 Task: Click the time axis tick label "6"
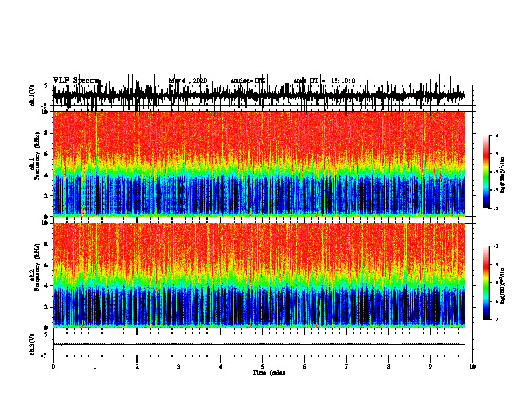(x=305, y=367)
